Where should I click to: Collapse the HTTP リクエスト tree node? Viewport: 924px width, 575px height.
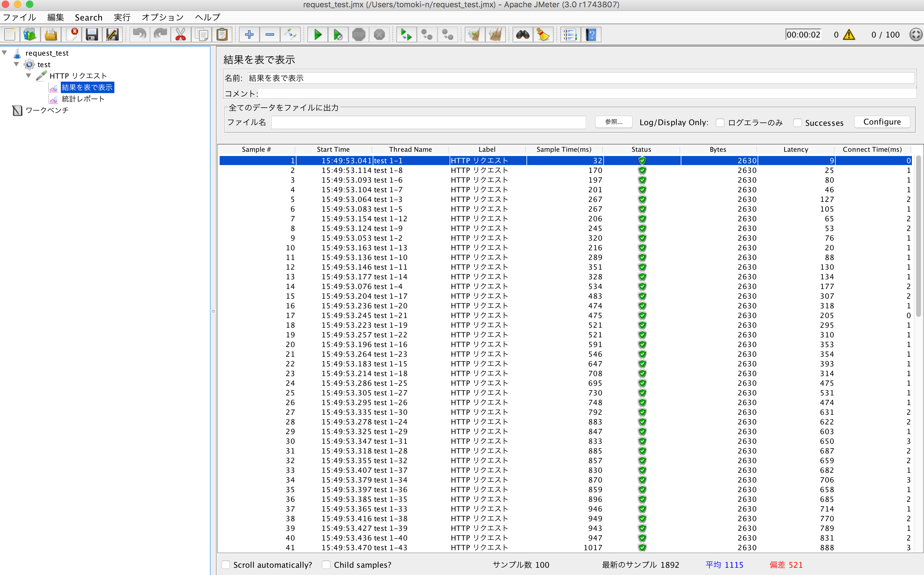(x=28, y=75)
